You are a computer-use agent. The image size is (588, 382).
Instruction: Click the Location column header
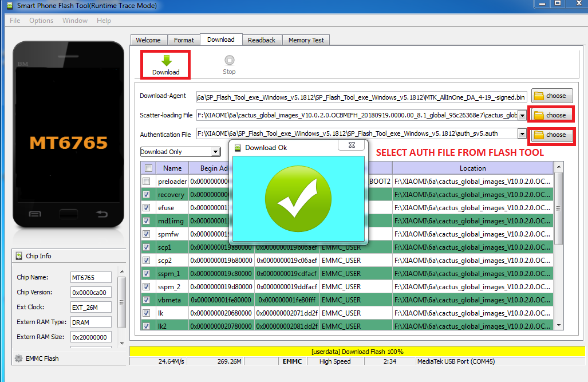472,168
